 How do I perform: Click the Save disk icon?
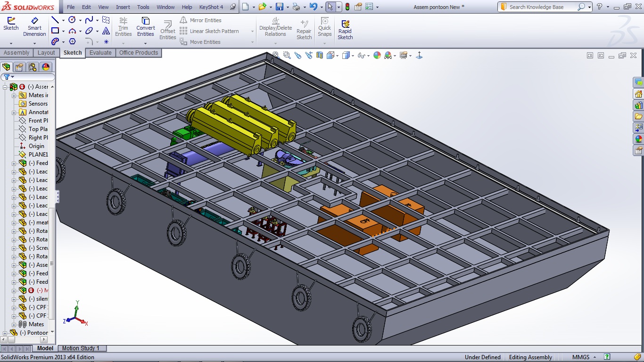279,7
